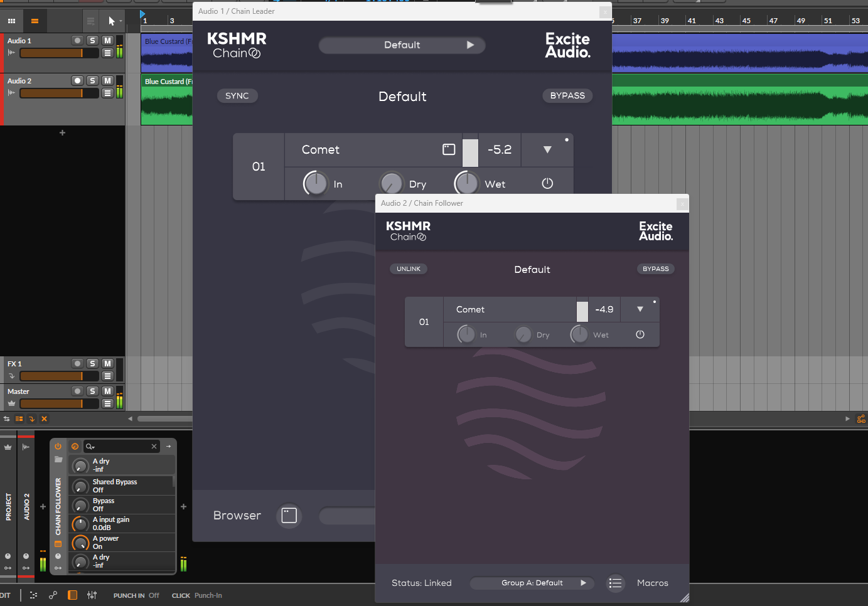The width and height of the screenshot is (868, 606).
Task: Click BYPASS in the Chain Leader window
Action: pos(567,95)
